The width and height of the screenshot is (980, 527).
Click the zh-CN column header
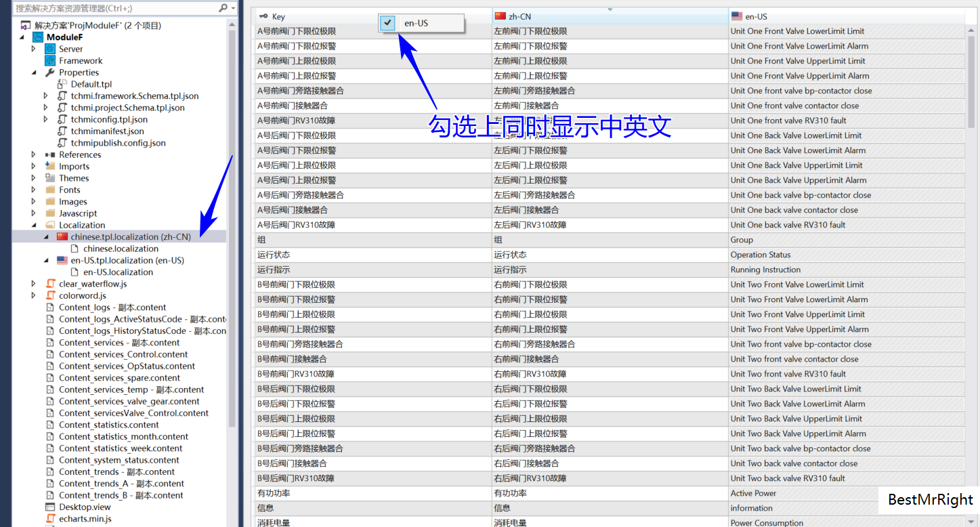610,16
